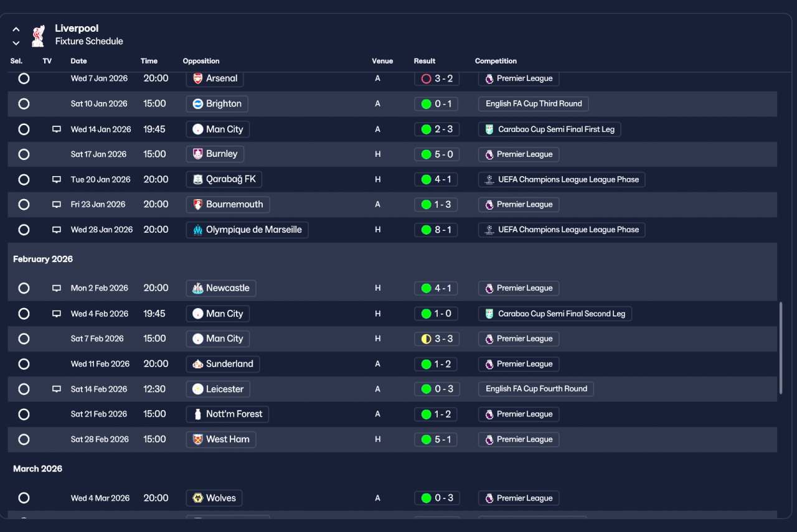Open the 5 - 0 result against Burnley

click(436, 154)
